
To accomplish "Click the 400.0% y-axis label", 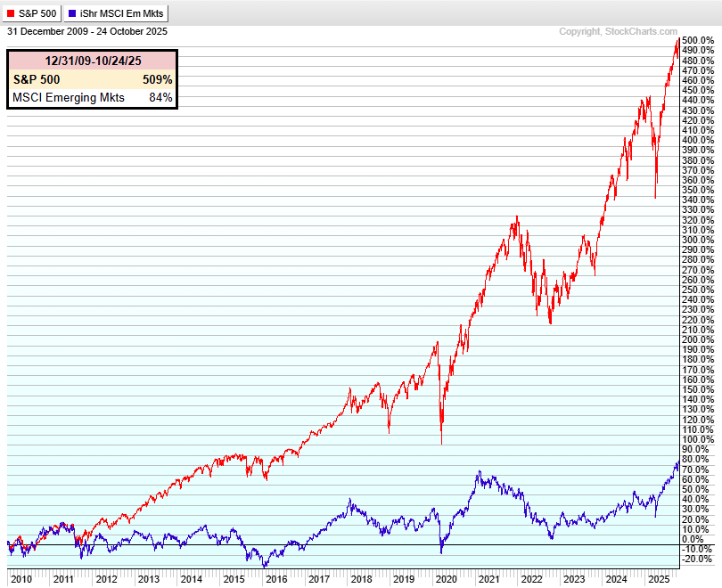I will pyautogui.click(x=698, y=141).
